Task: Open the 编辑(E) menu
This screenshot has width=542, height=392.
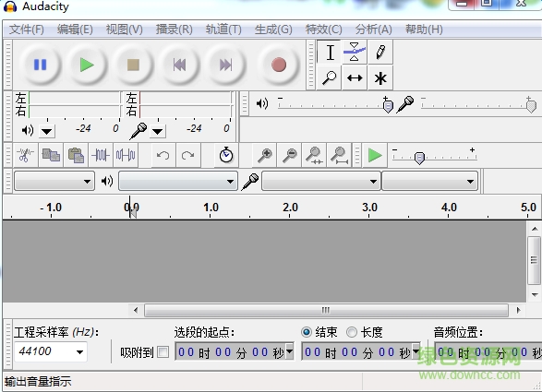Action: tap(75, 30)
